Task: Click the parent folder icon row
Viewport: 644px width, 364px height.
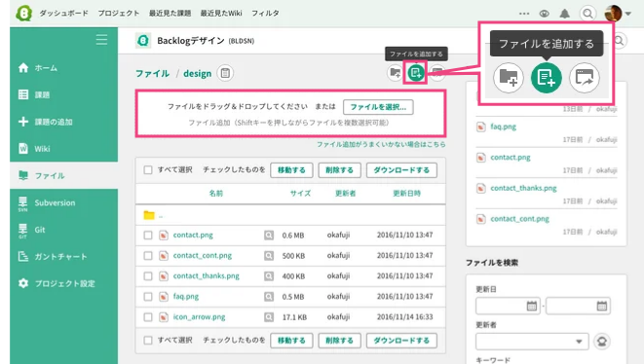Action: point(149,215)
